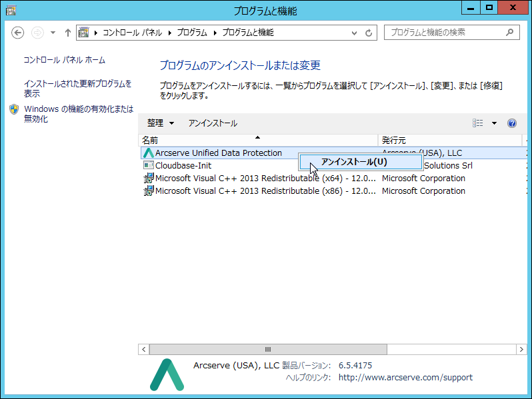Expand the view options dropdown arrow
Image resolution: width=532 pixels, height=399 pixels.
(495, 123)
